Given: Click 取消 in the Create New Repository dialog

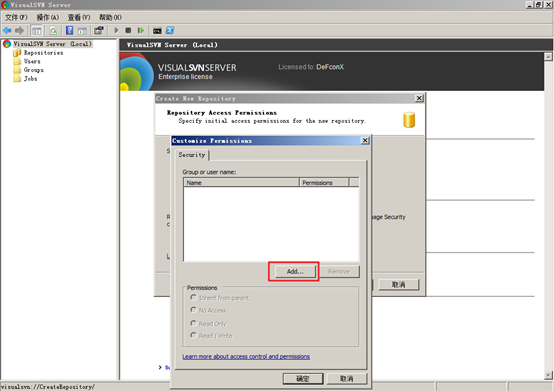Looking at the screenshot, I should pyautogui.click(x=399, y=285).
